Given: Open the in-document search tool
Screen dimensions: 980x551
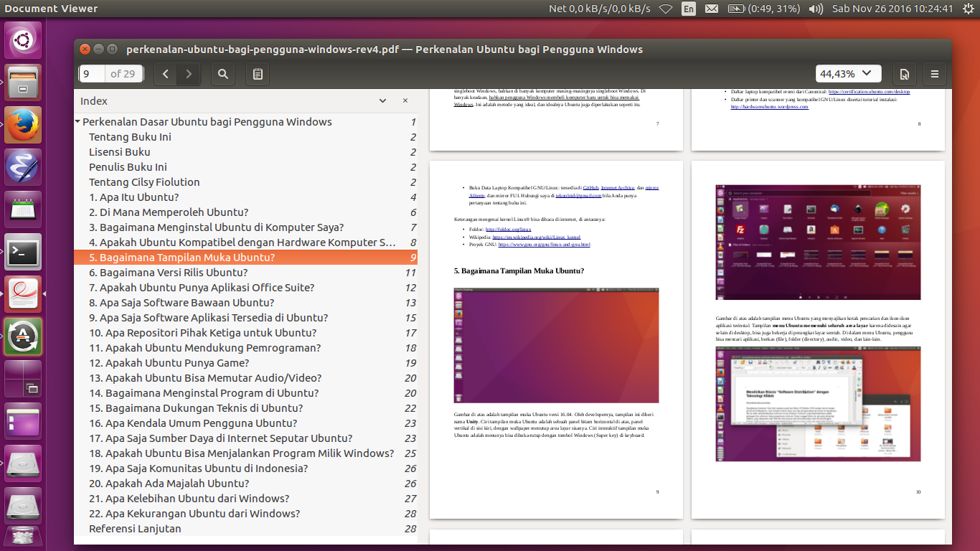Looking at the screenshot, I should (222, 73).
